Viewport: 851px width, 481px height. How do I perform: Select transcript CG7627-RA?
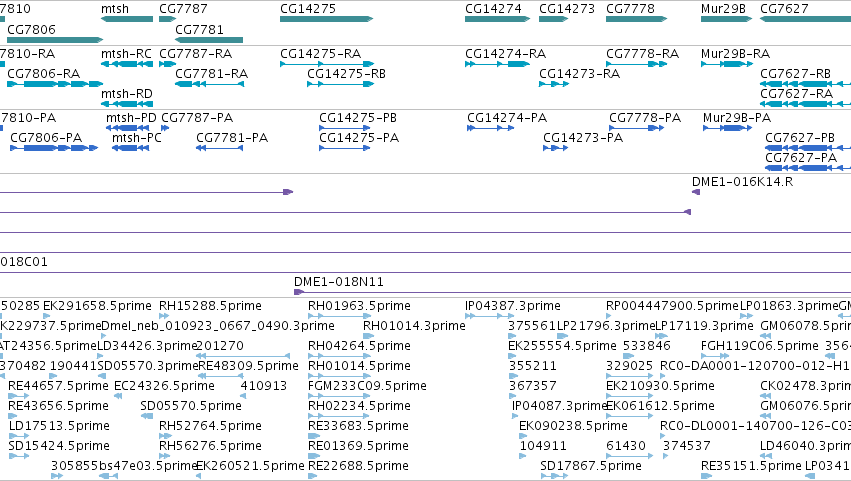805,104
